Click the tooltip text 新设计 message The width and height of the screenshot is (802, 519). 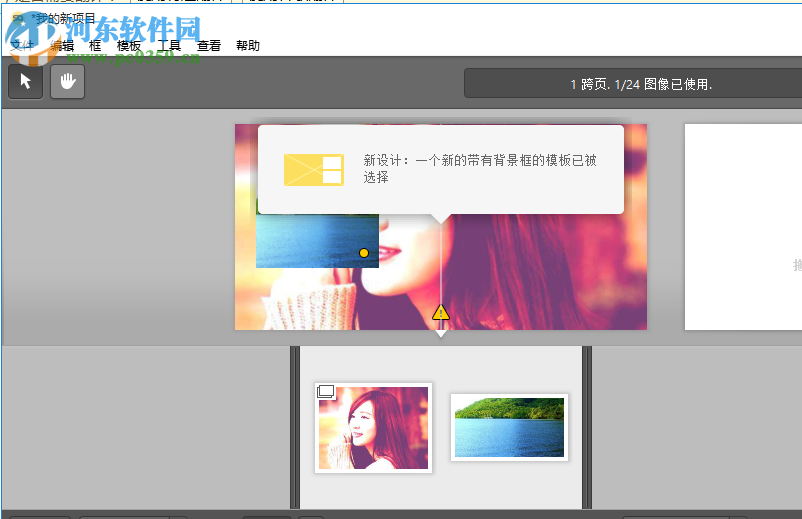(480, 169)
